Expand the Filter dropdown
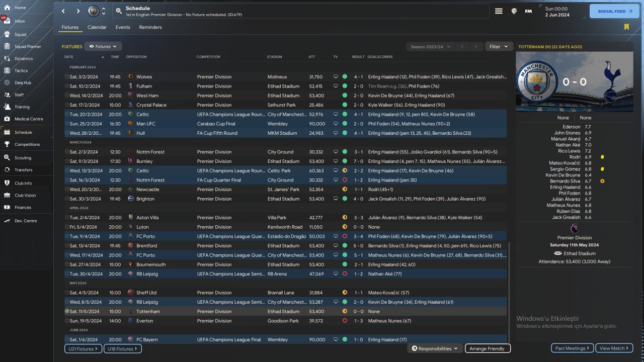This screenshot has width=644, height=362. (499, 46)
